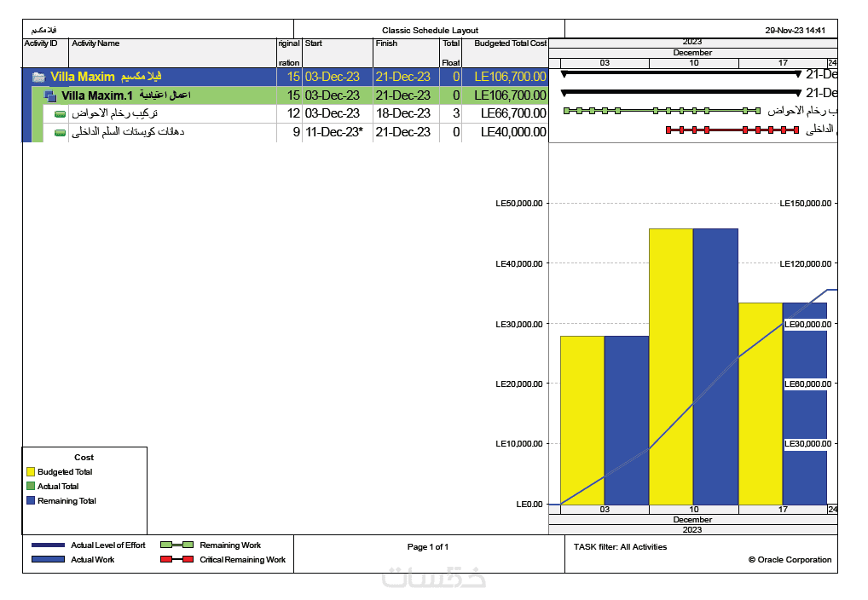
Task: Click the blue remaining bar for week 10
Action: tap(715, 366)
